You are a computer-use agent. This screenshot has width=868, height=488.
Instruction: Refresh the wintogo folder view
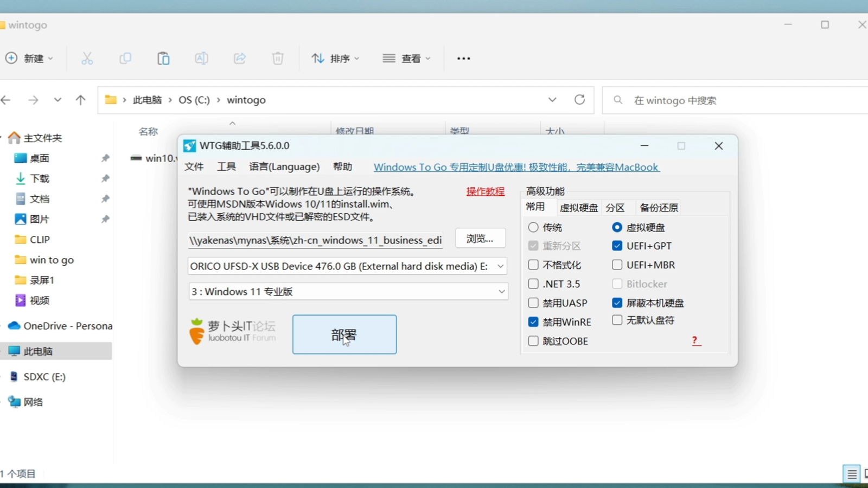(580, 100)
